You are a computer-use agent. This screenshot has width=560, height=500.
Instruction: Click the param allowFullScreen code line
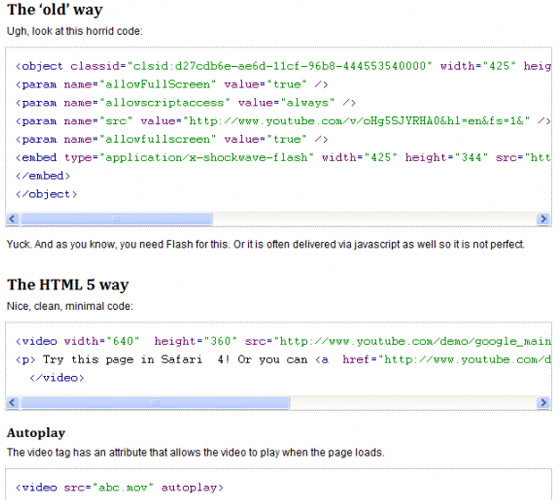coord(171,85)
